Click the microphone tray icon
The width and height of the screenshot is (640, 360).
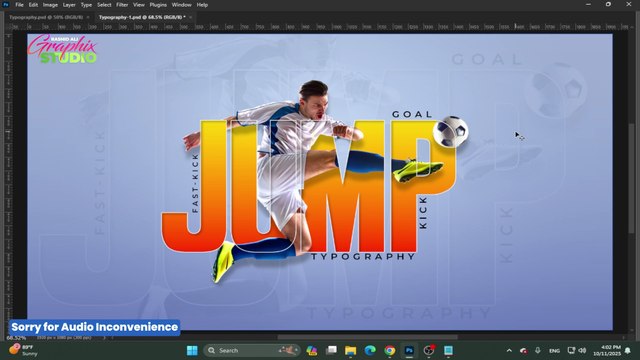point(538,351)
